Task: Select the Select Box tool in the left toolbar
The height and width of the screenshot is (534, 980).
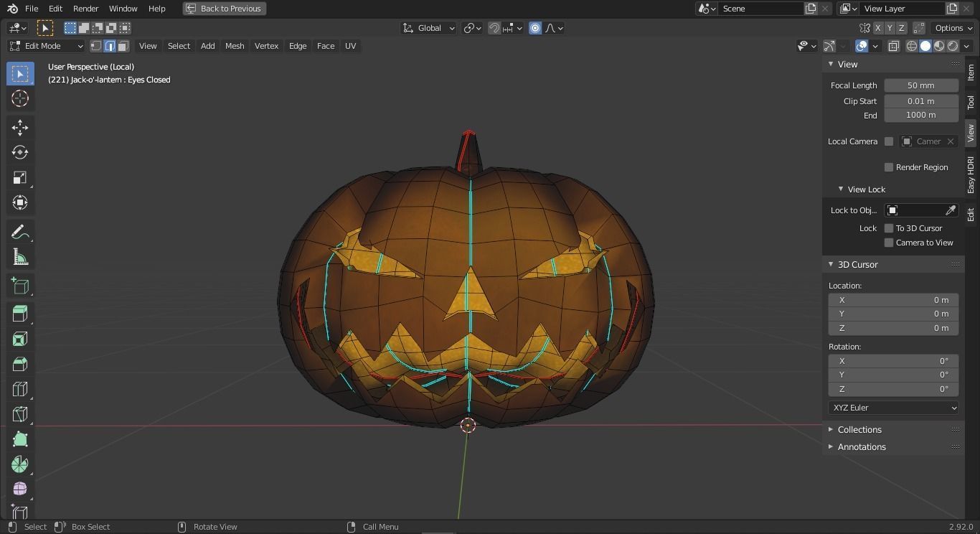Action: 20,73
